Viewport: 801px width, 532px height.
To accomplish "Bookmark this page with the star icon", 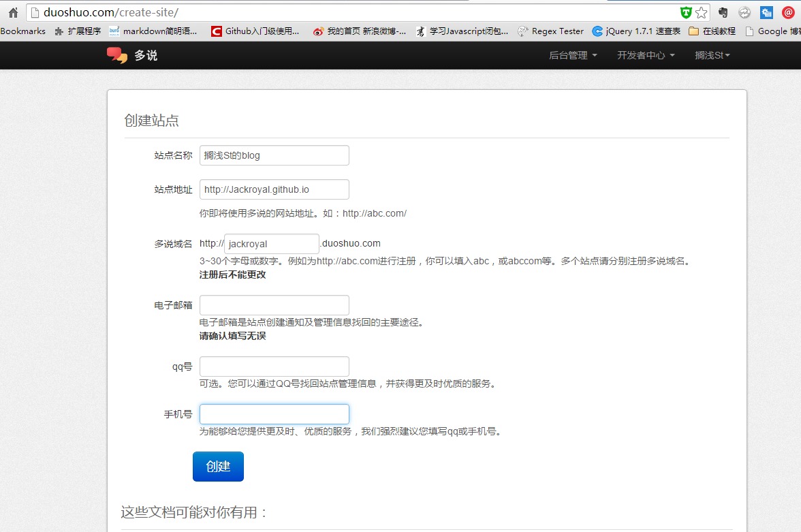I will click(702, 12).
